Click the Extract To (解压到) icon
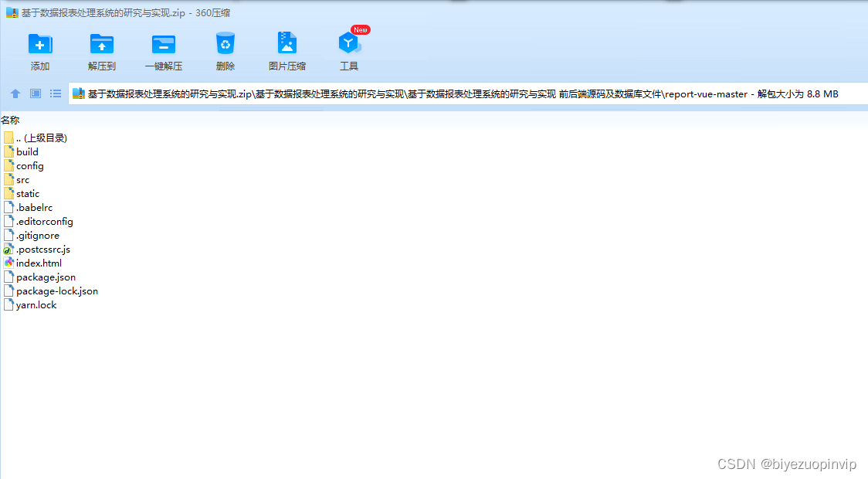 coord(102,44)
